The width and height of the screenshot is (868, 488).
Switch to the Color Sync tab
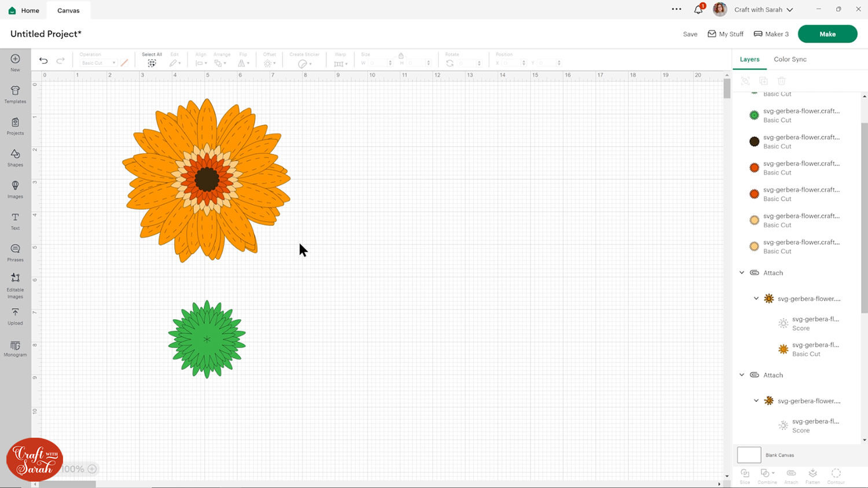[x=790, y=59]
